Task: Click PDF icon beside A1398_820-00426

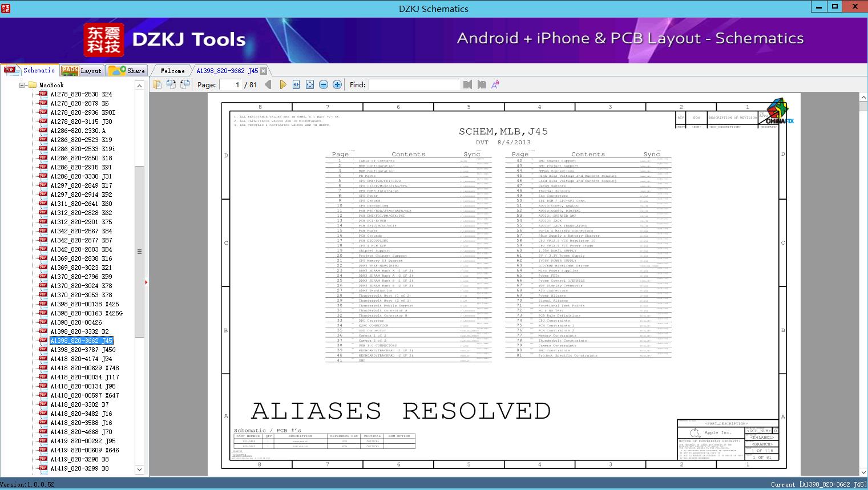Action: pyautogui.click(x=43, y=322)
